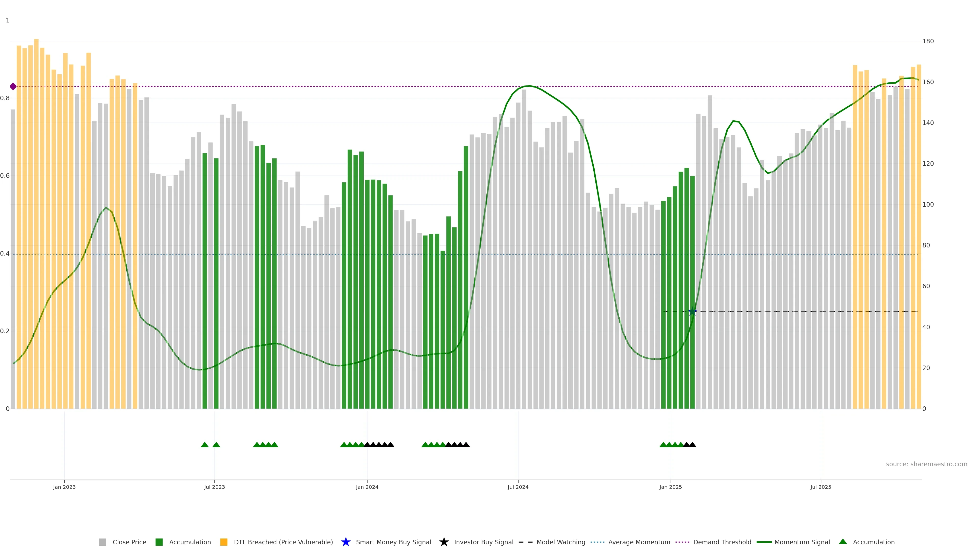Screen dimensions: 980x551
Task: Click the green Accumulation square swatch
Action: [x=159, y=542]
